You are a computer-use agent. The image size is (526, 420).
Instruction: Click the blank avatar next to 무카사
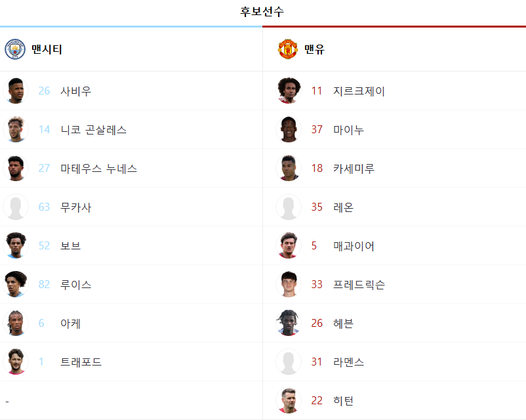coord(16,207)
